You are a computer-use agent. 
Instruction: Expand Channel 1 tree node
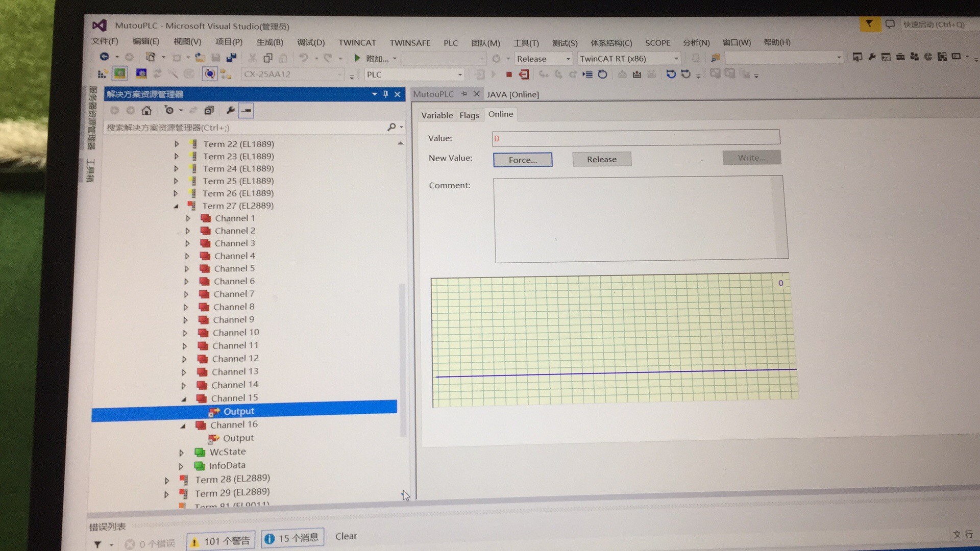(188, 218)
